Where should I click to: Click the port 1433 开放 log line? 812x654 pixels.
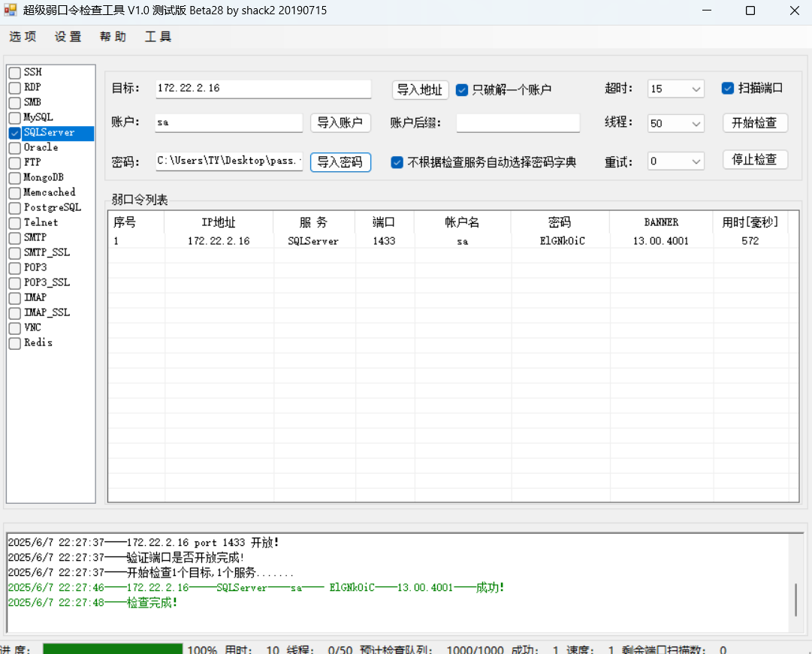143,543
